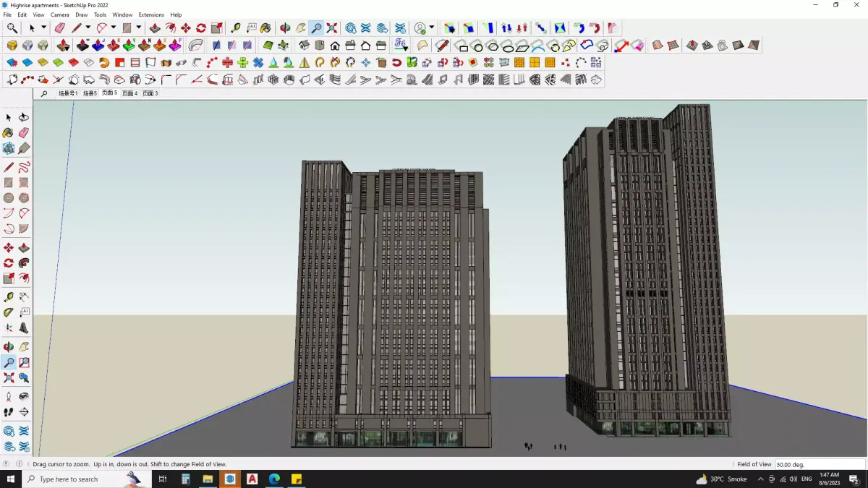Click the red plus icon in third toolbar row
This screenshot has height=488, width=868.
click(227, 63)
